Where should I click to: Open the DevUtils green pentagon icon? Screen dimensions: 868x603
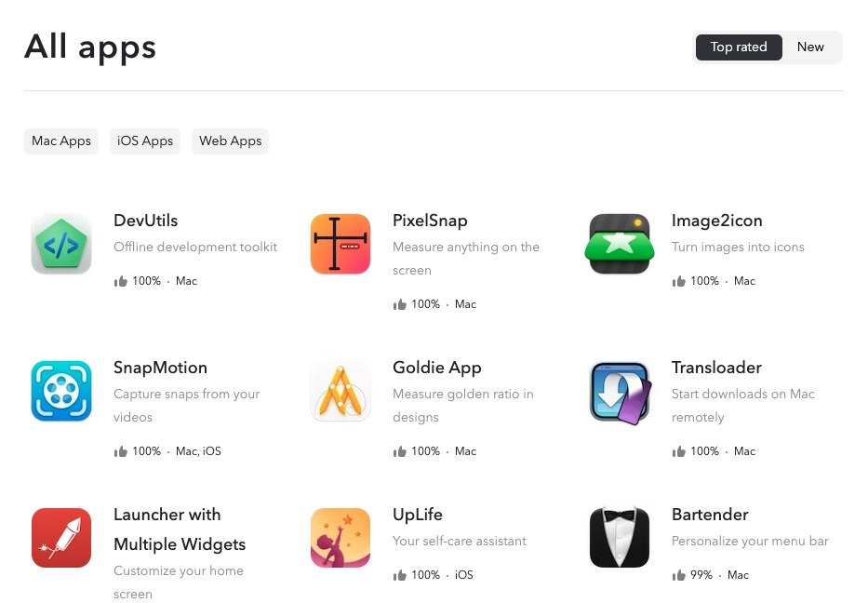[61, 244]
